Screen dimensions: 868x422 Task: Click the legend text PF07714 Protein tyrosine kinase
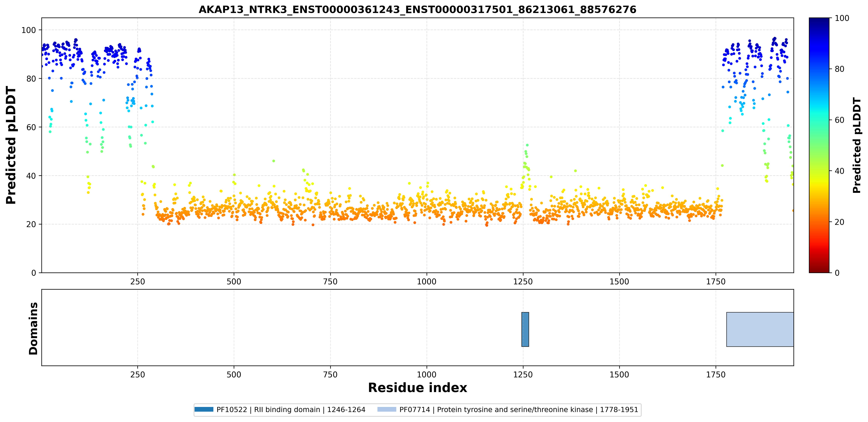tap(519, 410)
